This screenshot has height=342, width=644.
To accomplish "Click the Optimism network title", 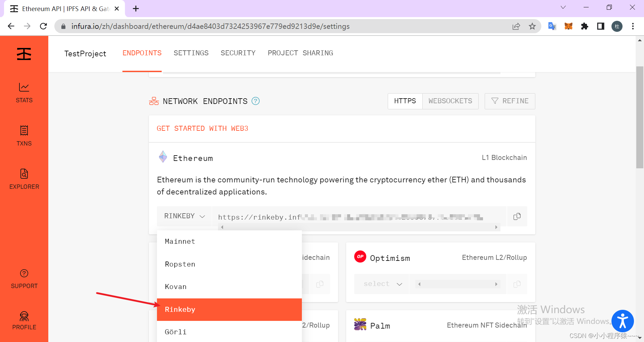I will coord(390,258).
